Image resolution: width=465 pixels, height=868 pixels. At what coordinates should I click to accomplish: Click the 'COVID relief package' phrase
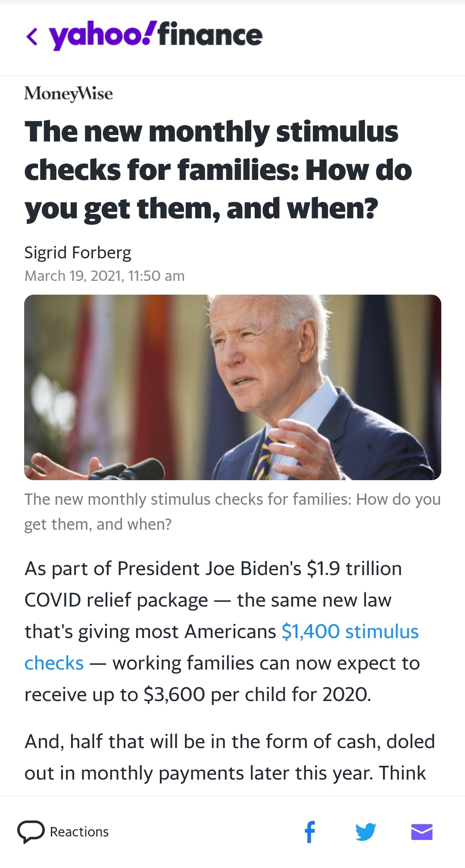[116, 600]
